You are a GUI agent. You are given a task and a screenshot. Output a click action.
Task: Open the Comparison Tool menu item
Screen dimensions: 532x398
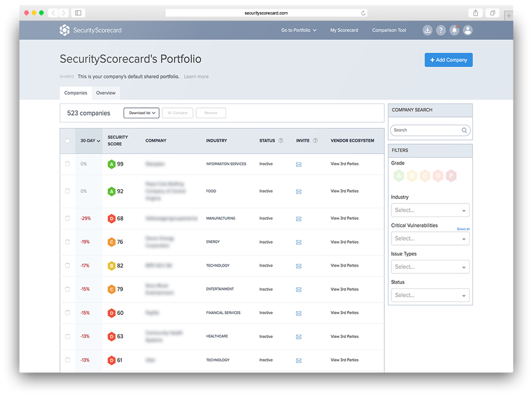(x=389, y=30)
